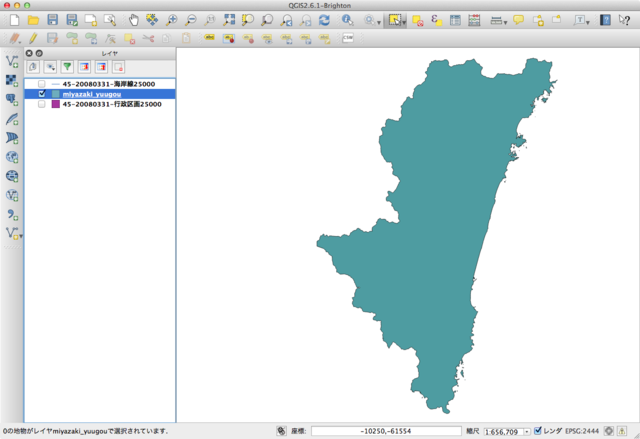Screen dimensions: 640x439
Task: Add a PostGIS layer elephant icon
Action: tap(12, 100)
